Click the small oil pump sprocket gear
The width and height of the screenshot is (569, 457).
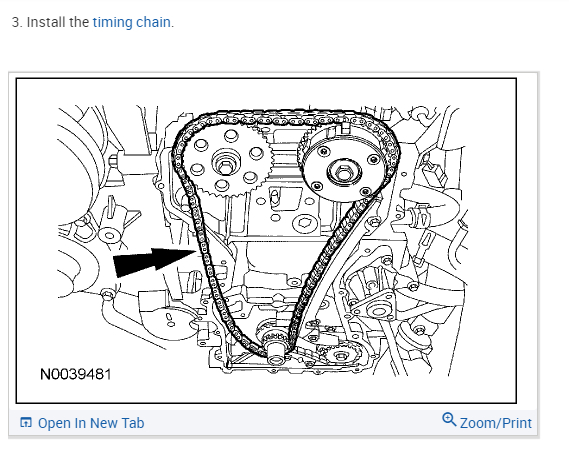[x=341, y=354]
